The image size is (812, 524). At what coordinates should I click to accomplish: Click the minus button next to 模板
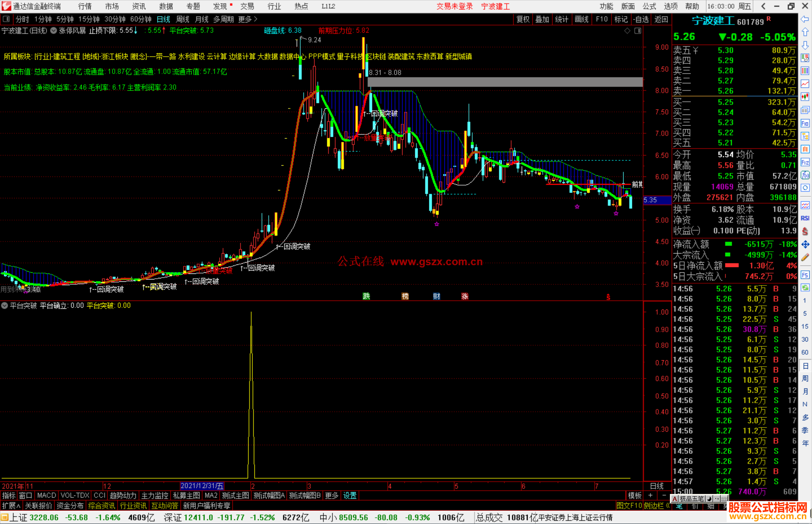(664, 495)
